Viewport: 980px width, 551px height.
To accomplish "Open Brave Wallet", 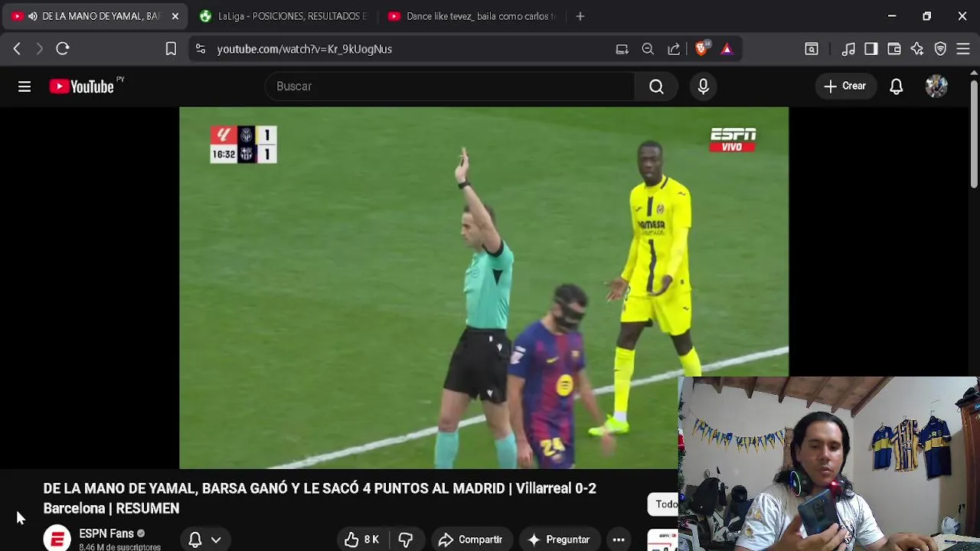I will [893, 49].
